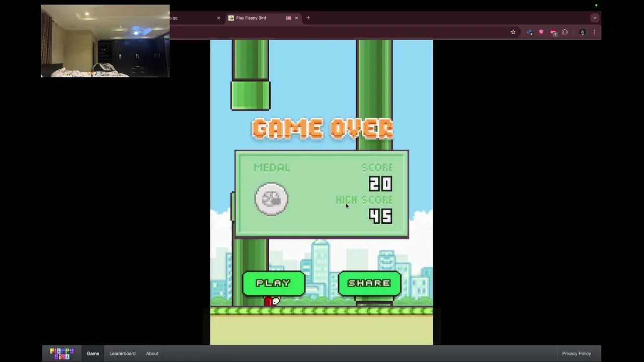This screenshot has height=362, width=644.
Task: Open the Chrome three-dot menu
Action: (x=594, y=32)
